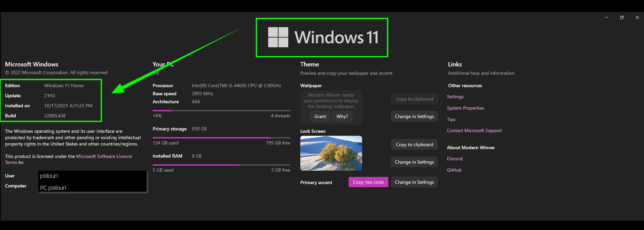Click the "2 GB free" text

point(281,170)
